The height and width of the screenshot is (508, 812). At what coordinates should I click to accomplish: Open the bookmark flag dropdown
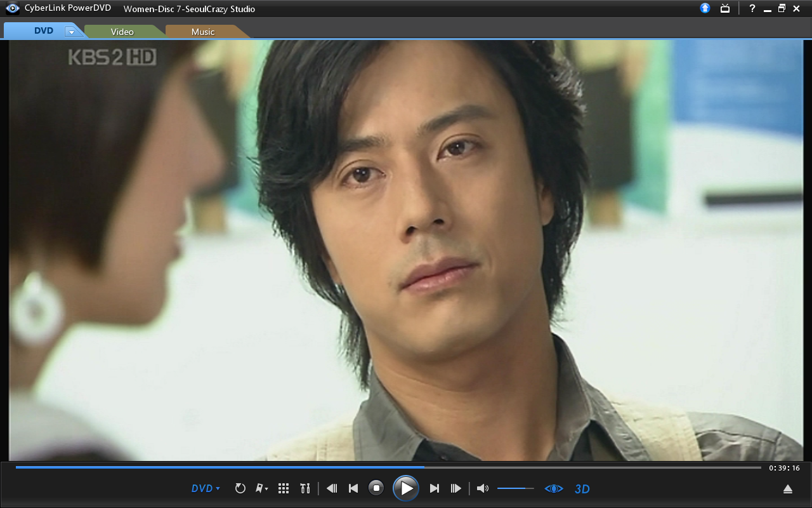click(x=261, y=488)
